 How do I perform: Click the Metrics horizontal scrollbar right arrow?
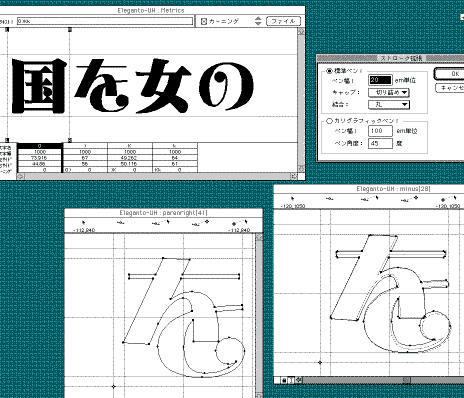tap(294, 176)
